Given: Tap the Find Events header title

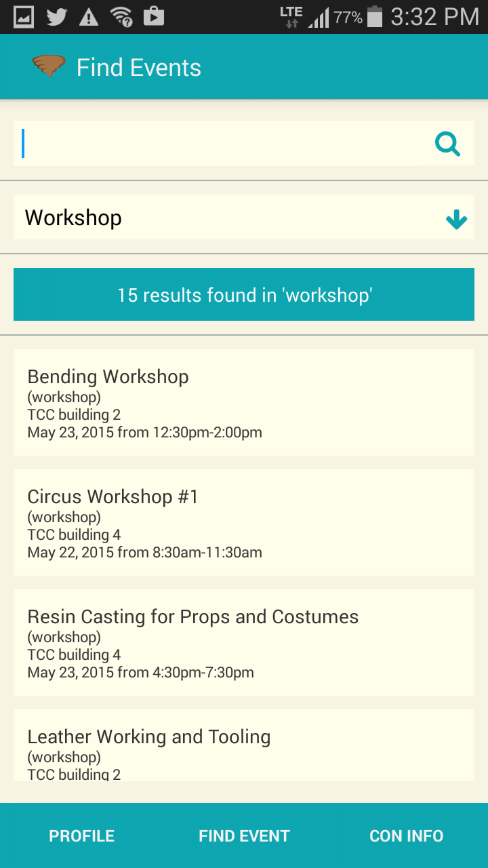Looking at the screenshot, I should [139, 68].
